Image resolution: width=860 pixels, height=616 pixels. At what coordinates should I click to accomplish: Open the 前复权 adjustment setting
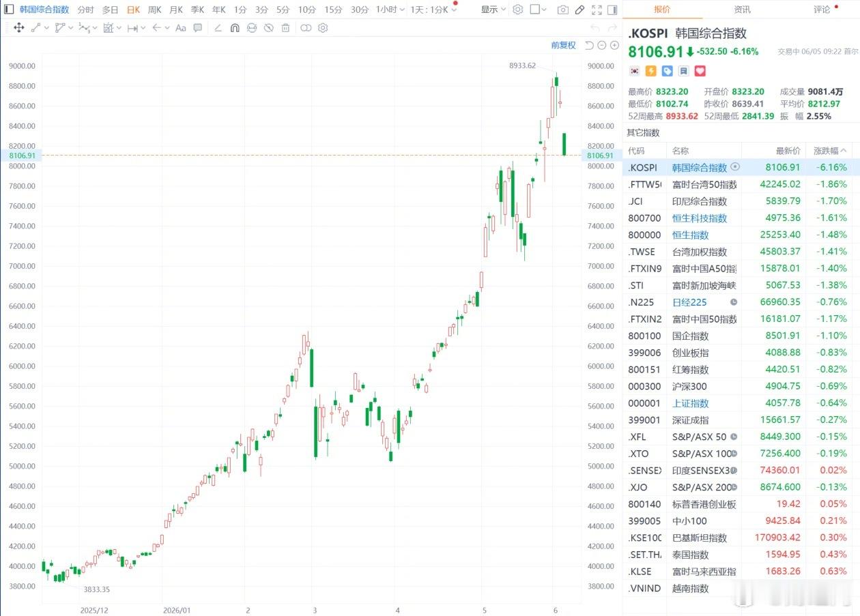564,45
